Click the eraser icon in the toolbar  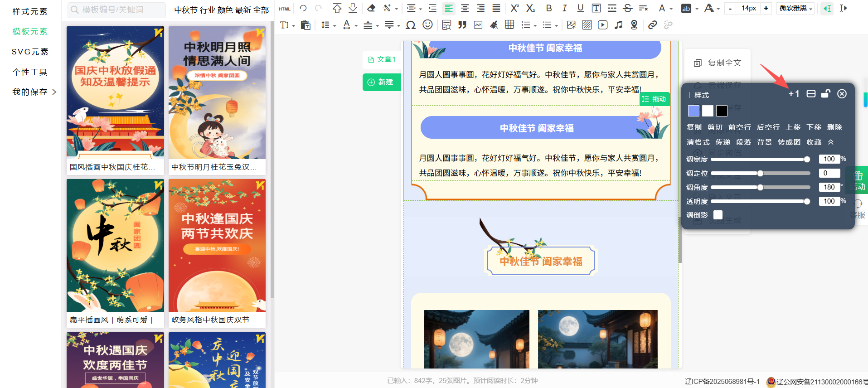pyautogui.click(x=371, y=8)
